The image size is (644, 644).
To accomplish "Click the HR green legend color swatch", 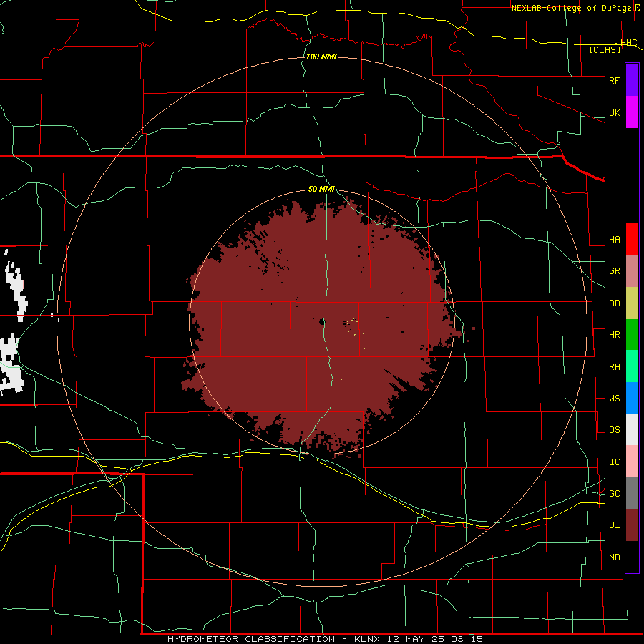I will pos(632,334).
